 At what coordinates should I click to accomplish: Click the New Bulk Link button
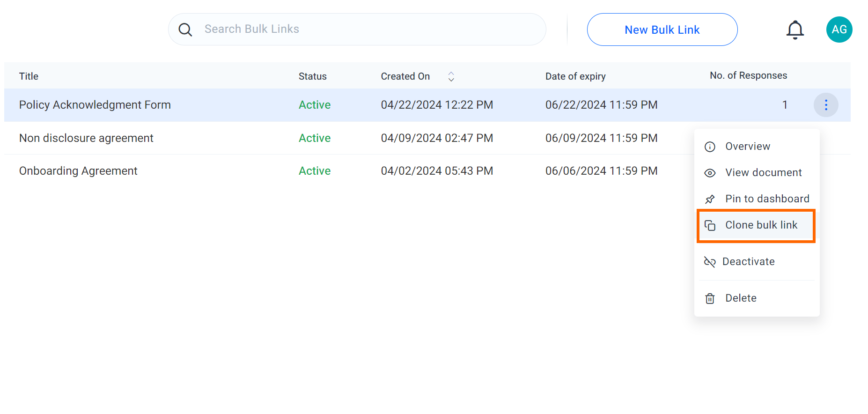662,30
